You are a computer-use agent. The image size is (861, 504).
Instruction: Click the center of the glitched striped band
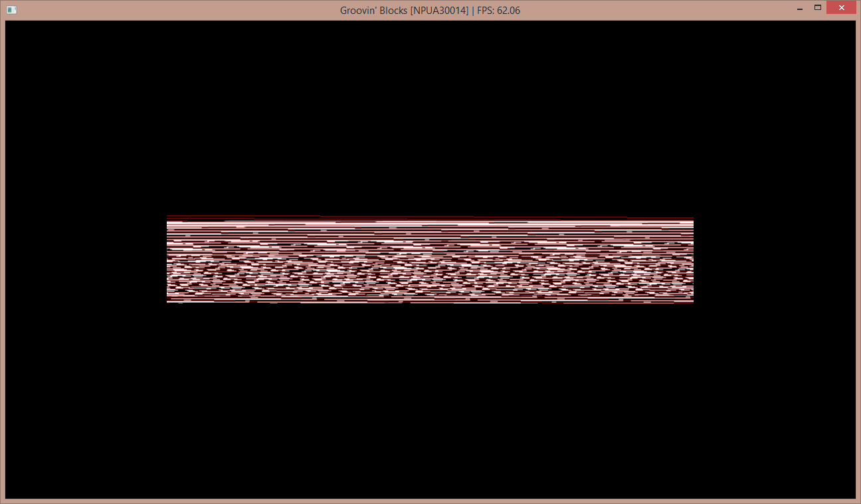(430, 260)
